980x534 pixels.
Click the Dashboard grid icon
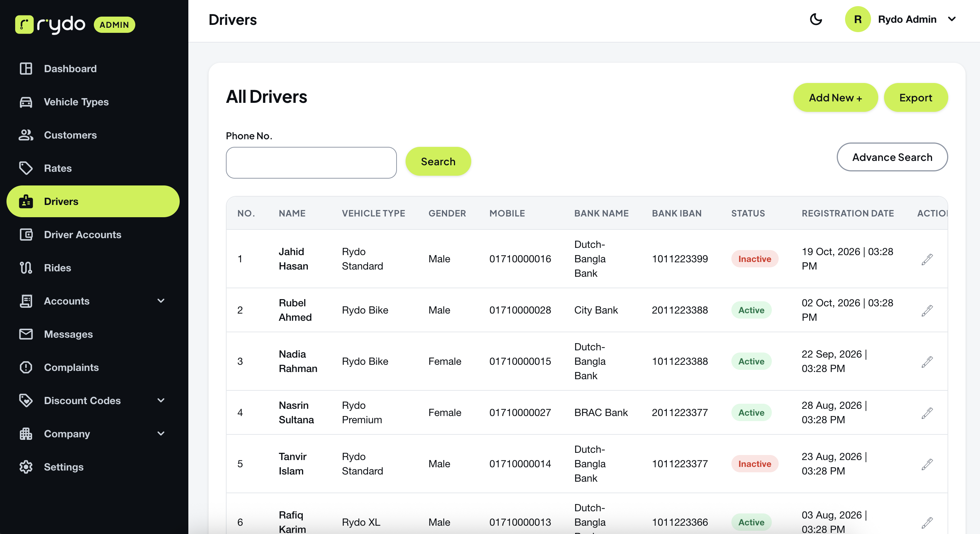point(26,69)
